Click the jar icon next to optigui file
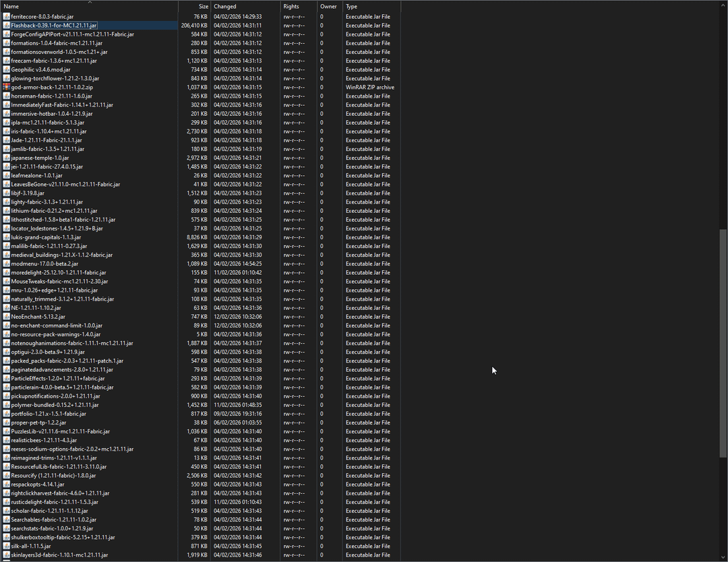Image resolution: width=728 pixels, height=562 pixels. pyautogui.click(x=6, y=352)
